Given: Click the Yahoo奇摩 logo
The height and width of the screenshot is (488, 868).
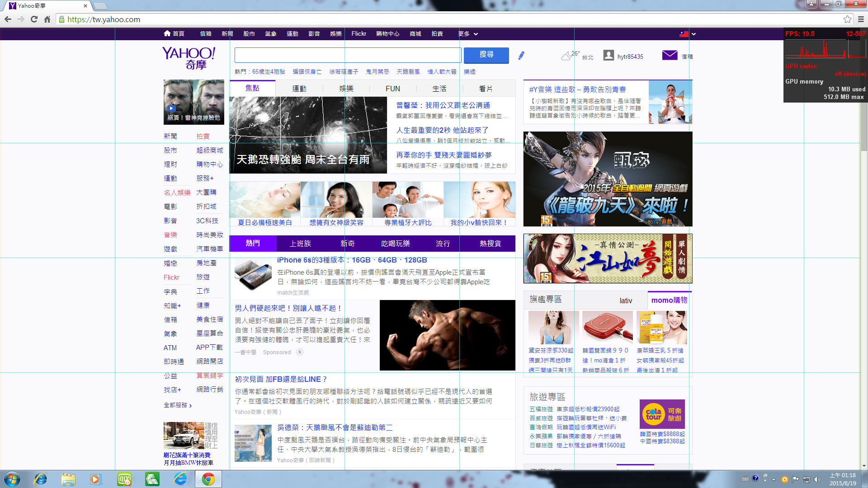Looking at the screenshot, I should point(189,58).
